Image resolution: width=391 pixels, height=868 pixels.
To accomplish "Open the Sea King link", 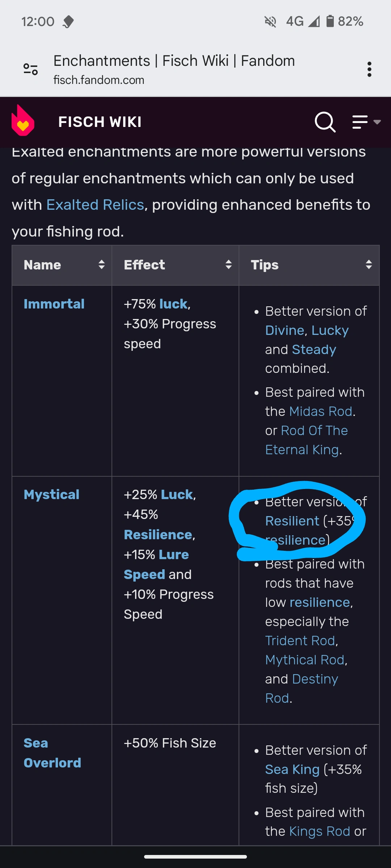I will (292, 770).
